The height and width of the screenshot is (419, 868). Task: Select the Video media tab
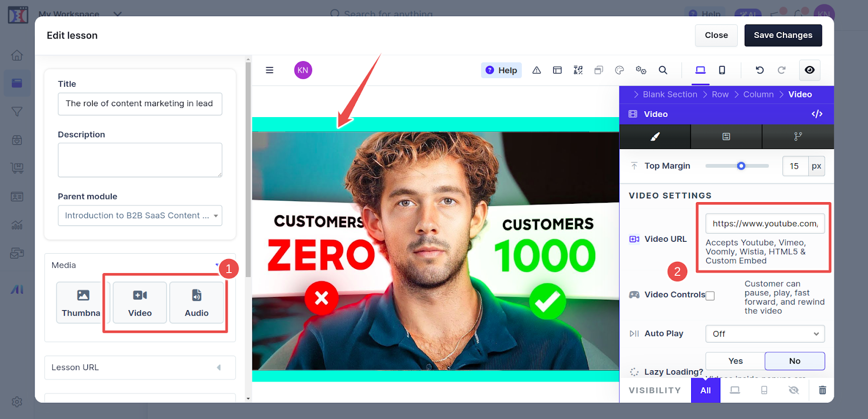tap(140, 302)
